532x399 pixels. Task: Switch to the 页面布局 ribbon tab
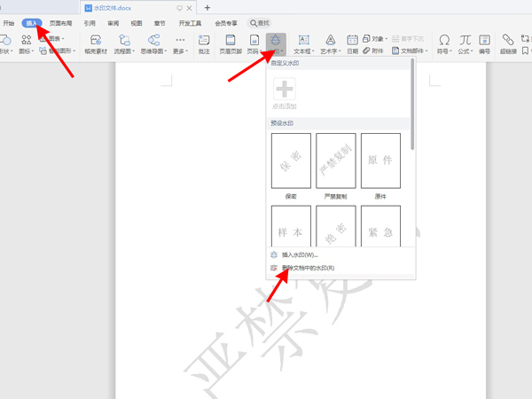pyautogui.click(x=61, y=23)
